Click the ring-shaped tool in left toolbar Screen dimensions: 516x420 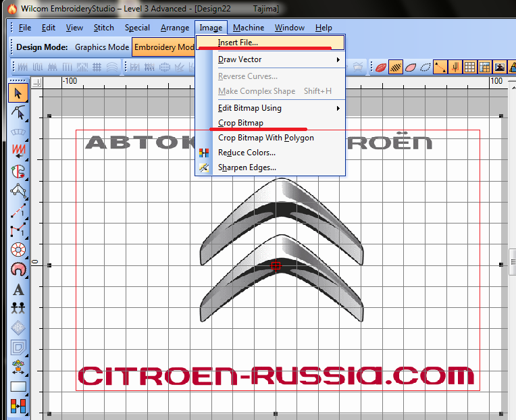pyautogui.click(x=18, y=249)
